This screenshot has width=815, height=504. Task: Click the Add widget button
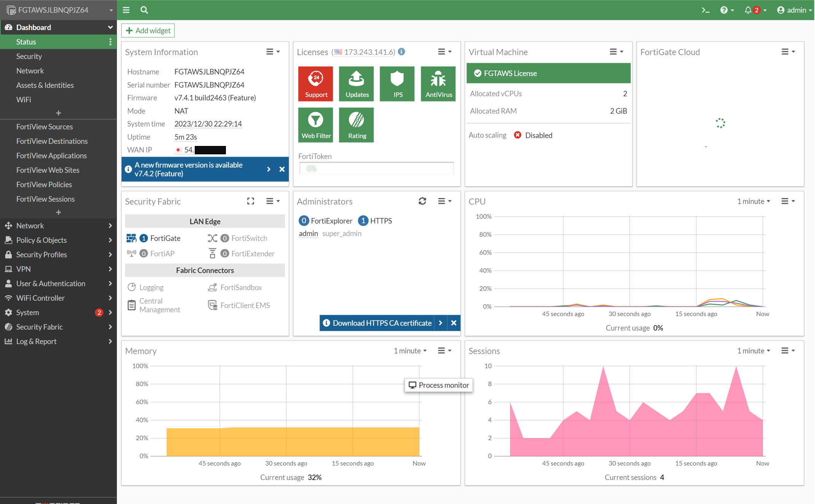point(148,30)
